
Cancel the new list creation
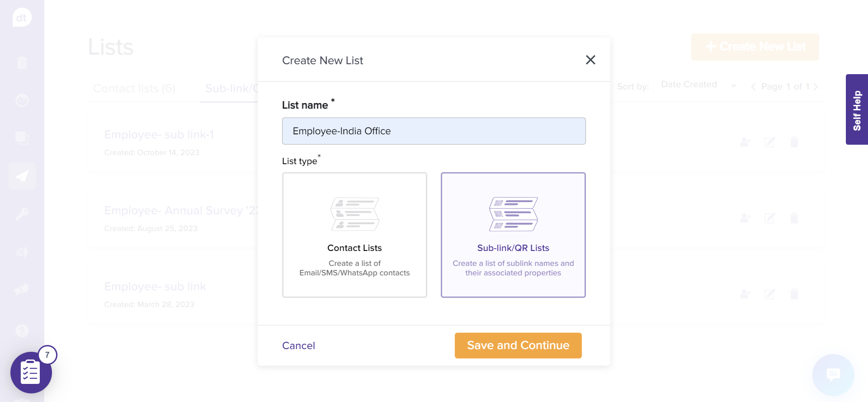point(298,345)
